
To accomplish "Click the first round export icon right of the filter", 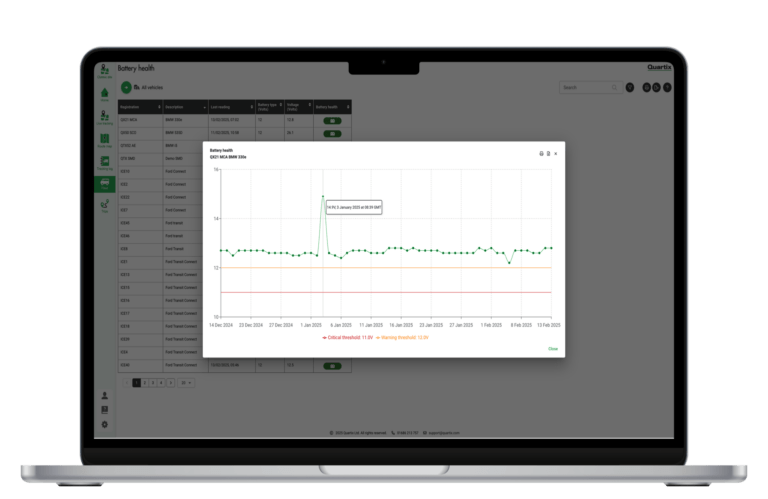I will 647,87.
